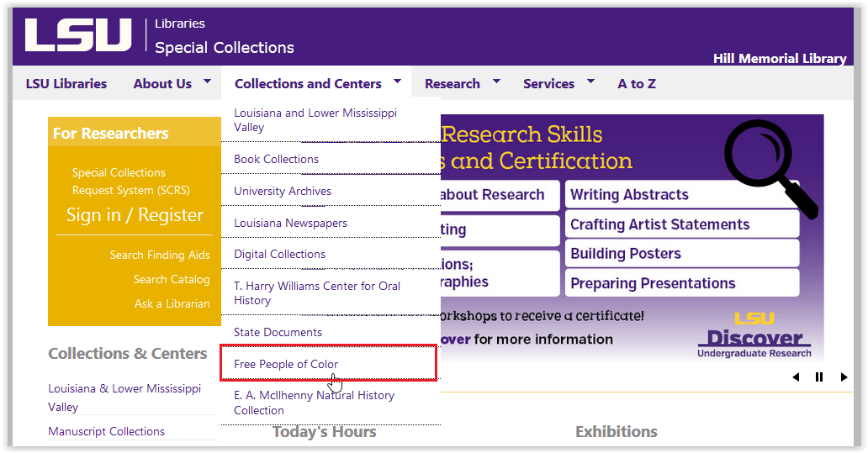This screenshot has width=868, height=453.
Task: Click the LSU Discover Undergraduate Research logo
Action: (754, 335)
